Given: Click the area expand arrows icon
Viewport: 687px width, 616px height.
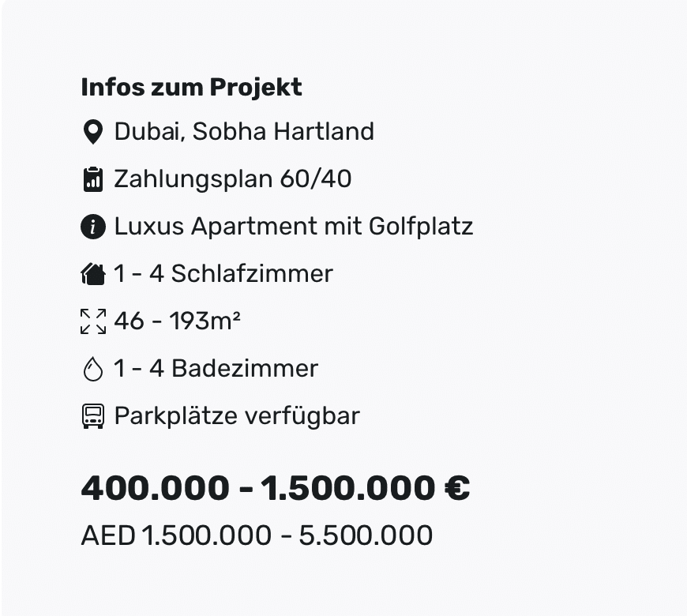Looking at the screenshot, I should coord(93,321).
